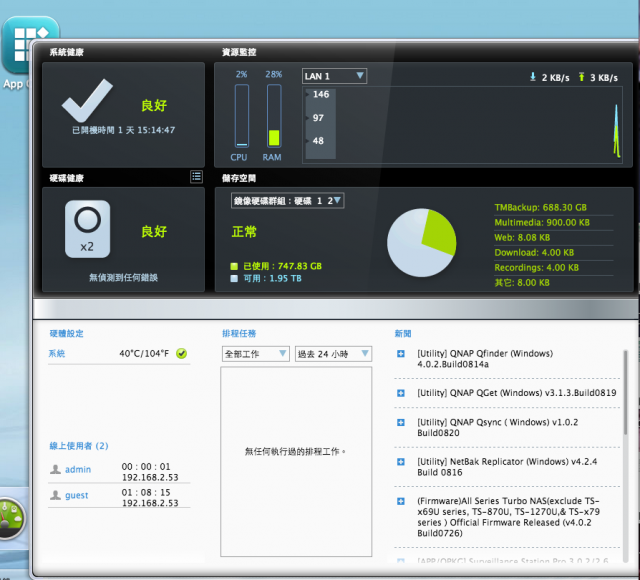The width and height of the screenshot is (640, 580).
Task: Expand the QNAP Qfinder news plus icon
Action: coord(401,353)
